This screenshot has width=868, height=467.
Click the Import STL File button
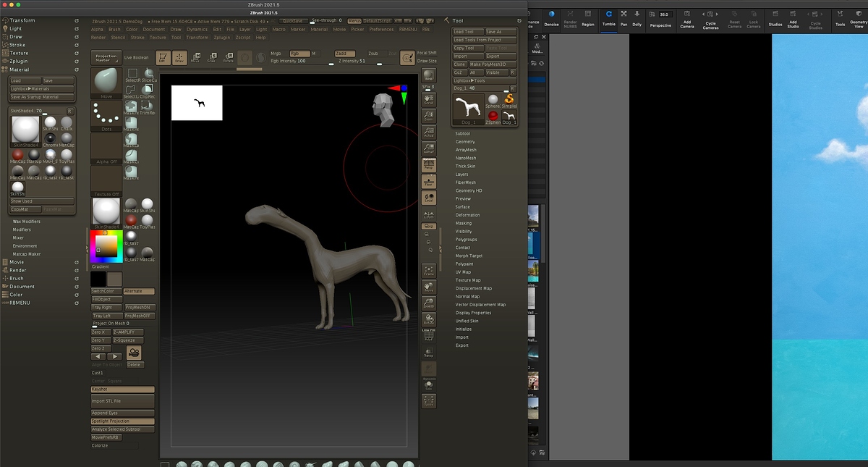pyautogui.click(x=122, y=400)
